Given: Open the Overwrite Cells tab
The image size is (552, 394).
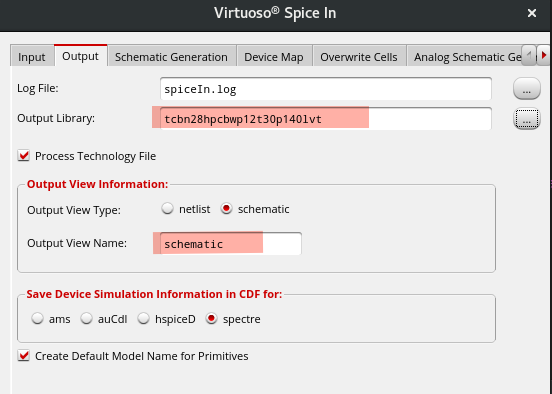Looking at the screenshot, I should tap(359, 57).
